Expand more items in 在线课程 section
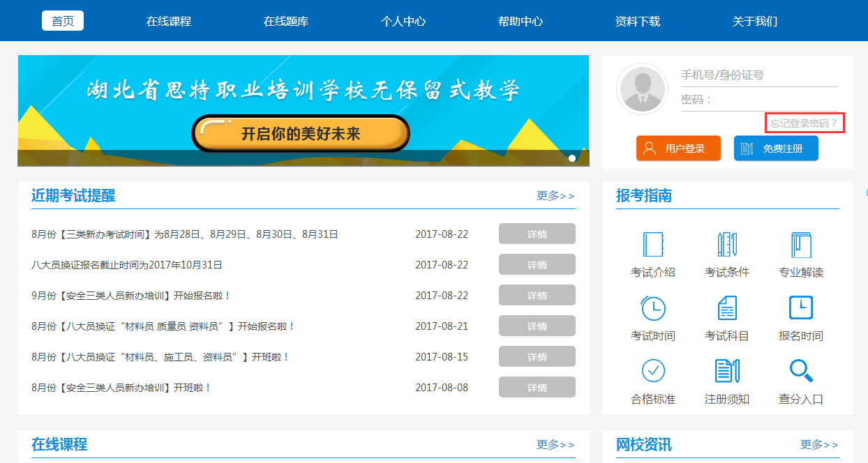Image resolution: width=868 pixels, height=463 pixels. pos(555,445)
